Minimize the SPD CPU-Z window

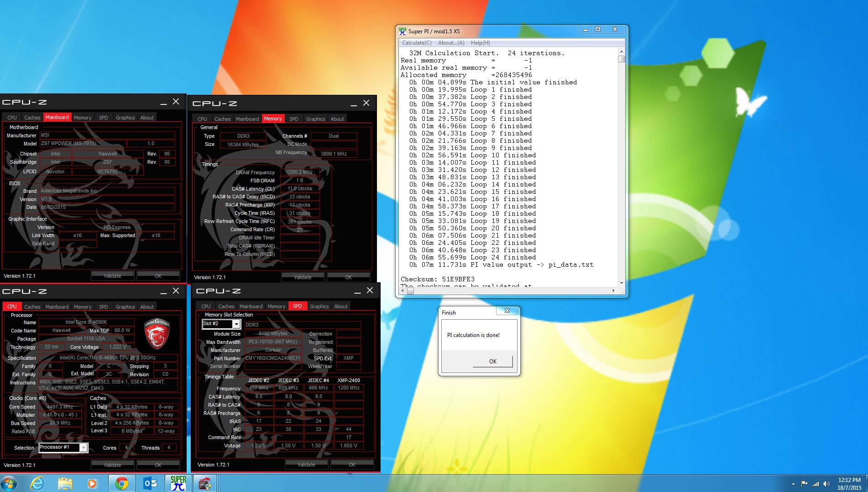tap(357, 291)
